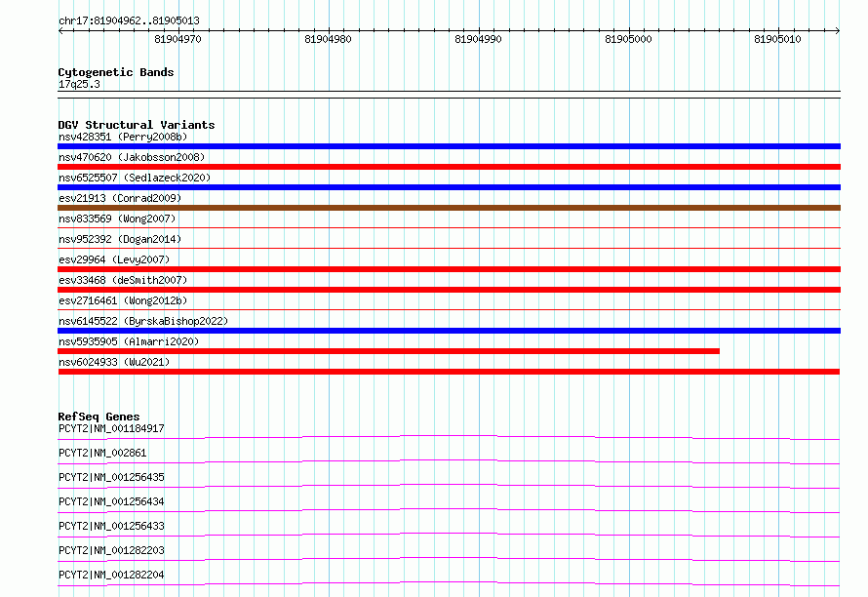Click the shorter red bar for nsv5935905

pyautogui.click(x=388, y=351)
